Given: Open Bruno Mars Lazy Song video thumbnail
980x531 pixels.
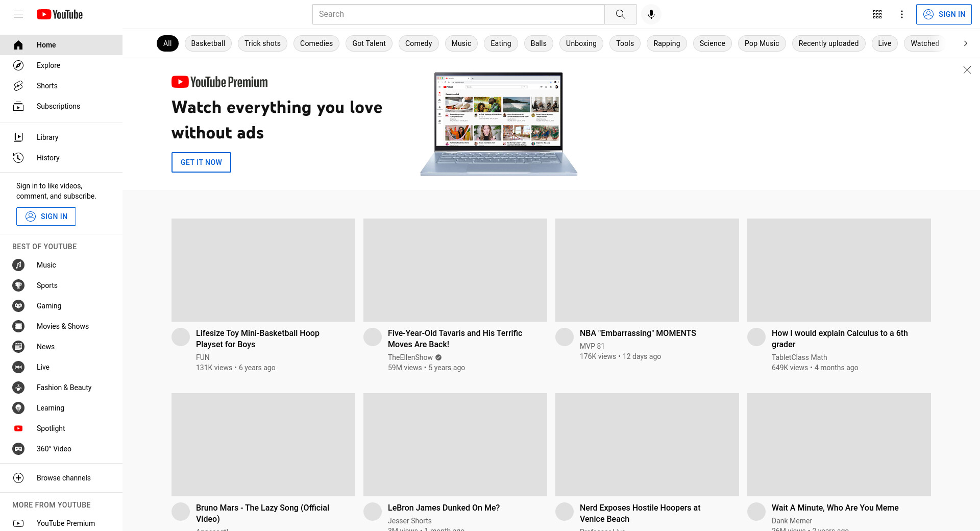Looking at the screenshot, I should [263, 445].
